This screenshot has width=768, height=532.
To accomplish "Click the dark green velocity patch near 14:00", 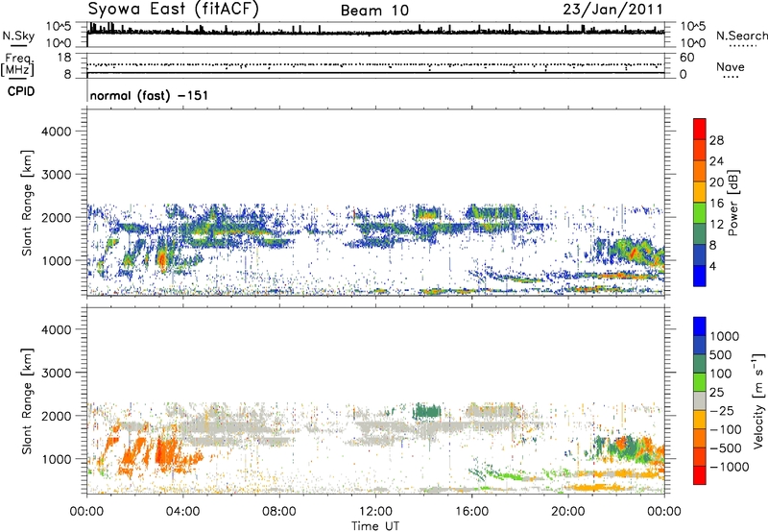I will (426, 412).
